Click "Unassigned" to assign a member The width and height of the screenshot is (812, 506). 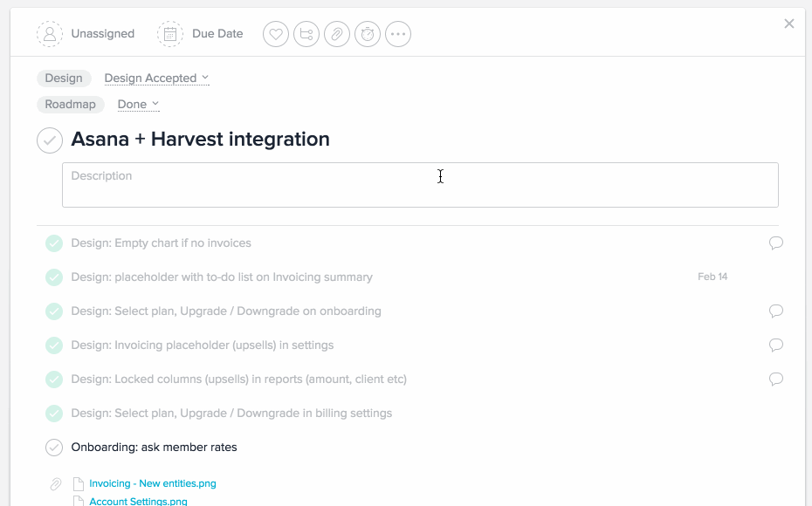click(x=103, y=33)
